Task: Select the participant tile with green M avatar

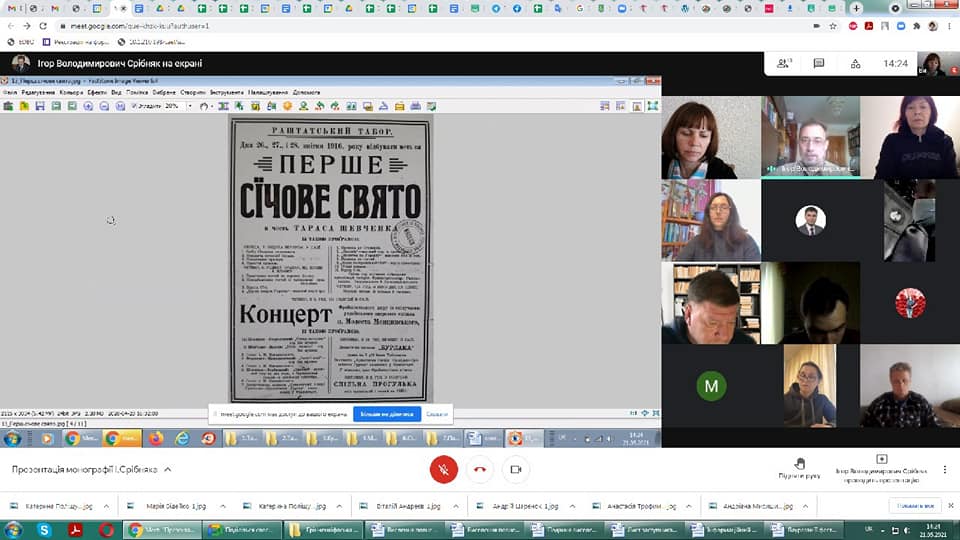Action: point(711,386)
